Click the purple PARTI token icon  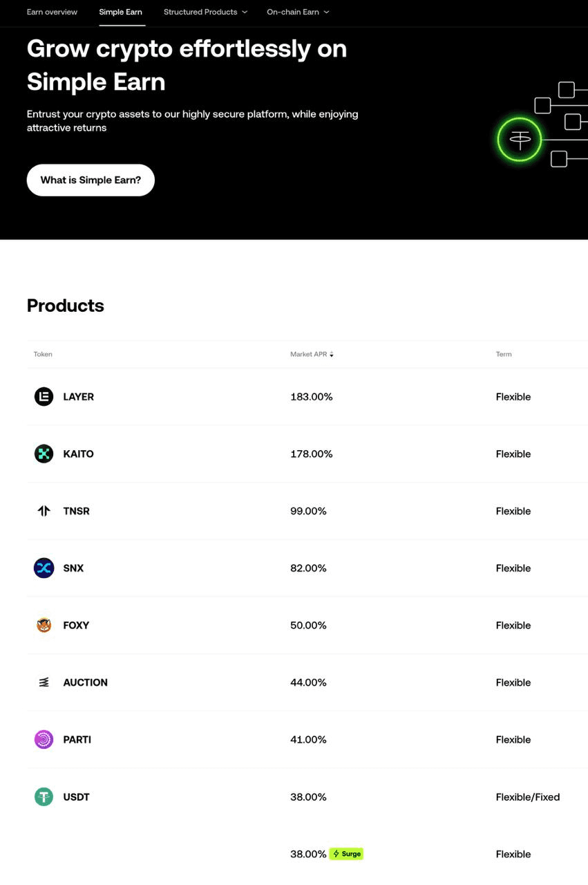44,739
